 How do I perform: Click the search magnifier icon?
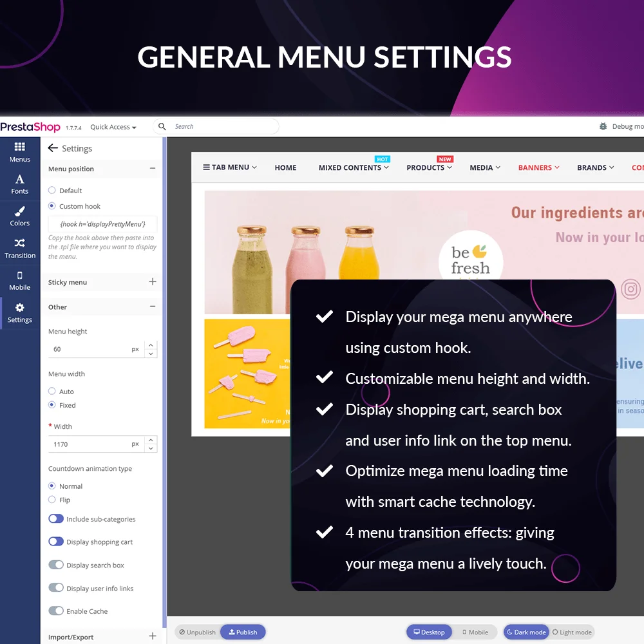pyautogui.click(x=162, y=126)
